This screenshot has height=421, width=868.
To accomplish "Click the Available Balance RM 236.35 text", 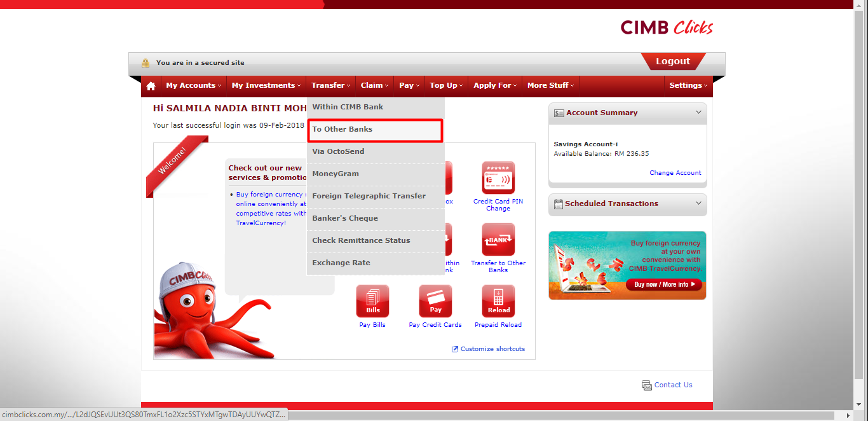I will (601, 154).
